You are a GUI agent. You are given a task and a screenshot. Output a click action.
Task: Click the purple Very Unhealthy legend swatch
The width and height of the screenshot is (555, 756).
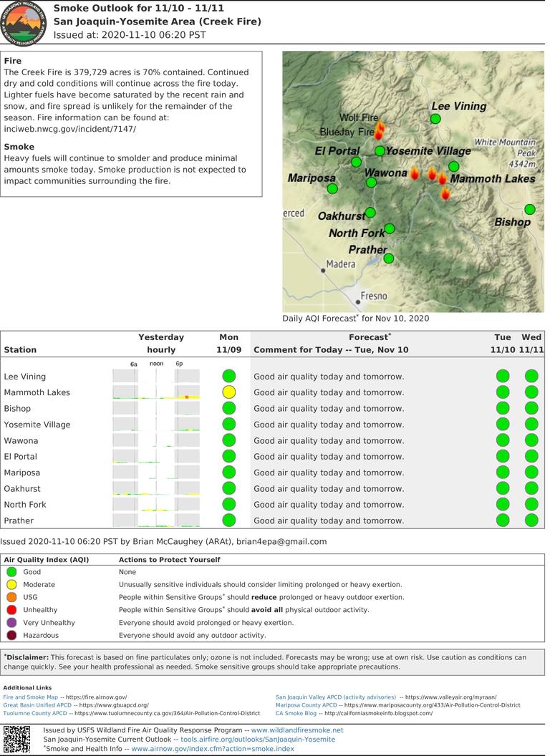(x=11, y=622)
